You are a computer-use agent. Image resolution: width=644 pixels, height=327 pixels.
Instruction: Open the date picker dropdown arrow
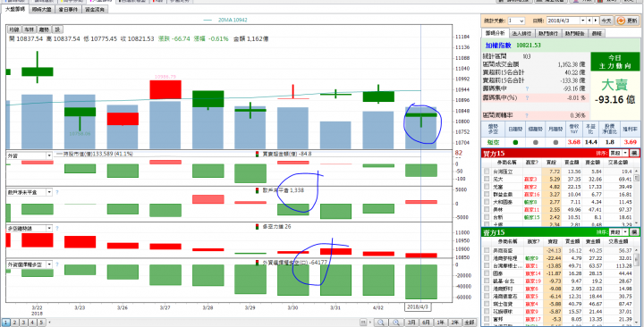(x=582, y=21)
